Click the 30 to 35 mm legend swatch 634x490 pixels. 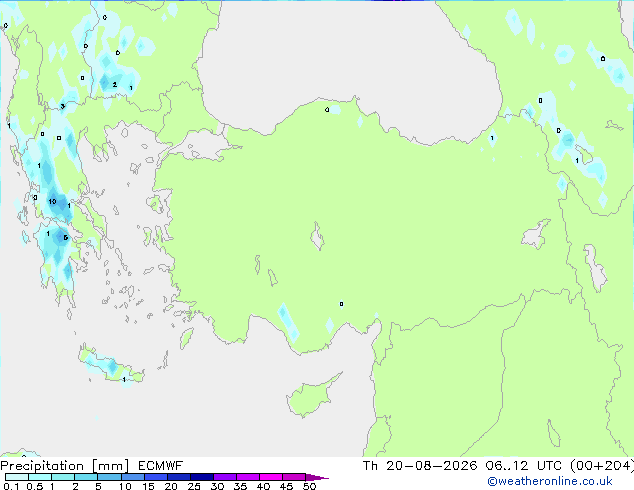tap(225, 477)
